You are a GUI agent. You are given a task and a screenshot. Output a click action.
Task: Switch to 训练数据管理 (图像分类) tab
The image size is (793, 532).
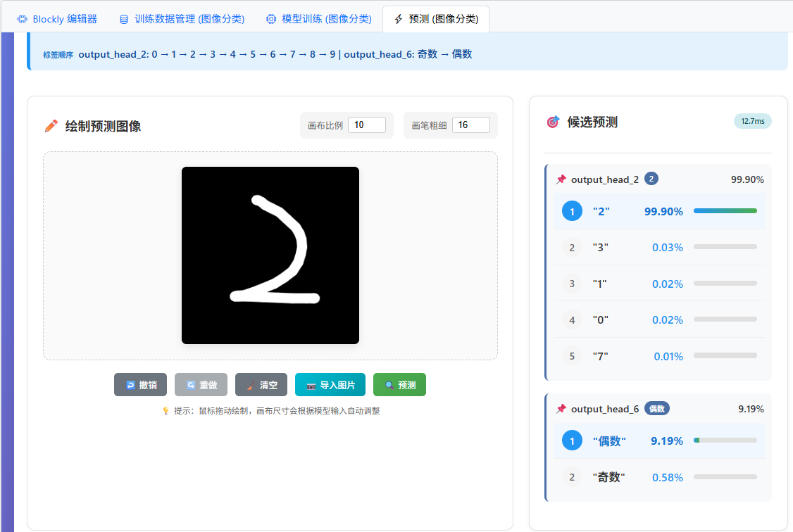182,19
